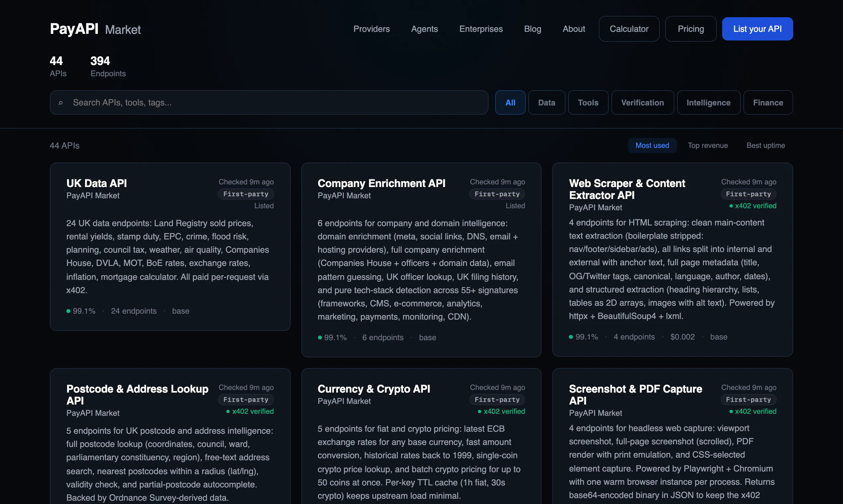843x504 pixels.
Task: Filter by Verification category
Action: click(x=643, y=102)
